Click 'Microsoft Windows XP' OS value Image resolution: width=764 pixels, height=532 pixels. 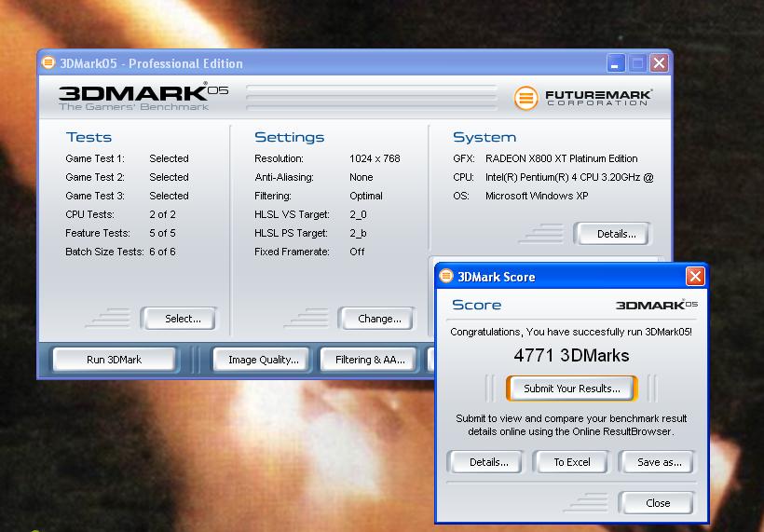pyautogui.click(x=537, y=196)
